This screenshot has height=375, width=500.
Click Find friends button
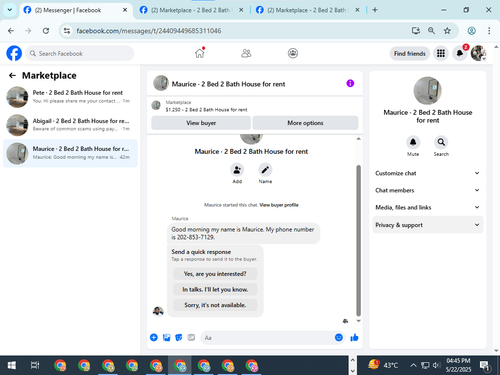(x=410, y=53)
